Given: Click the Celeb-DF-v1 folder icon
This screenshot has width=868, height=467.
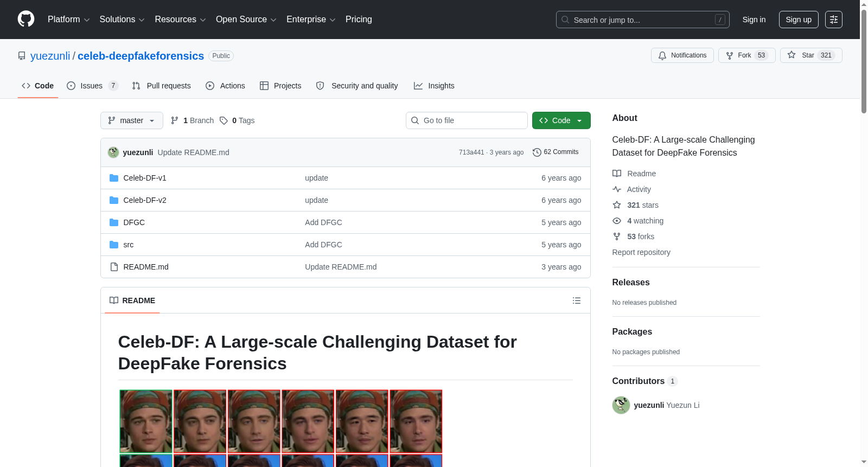Looking at the screenshot, I should click(x=114, y=178).
